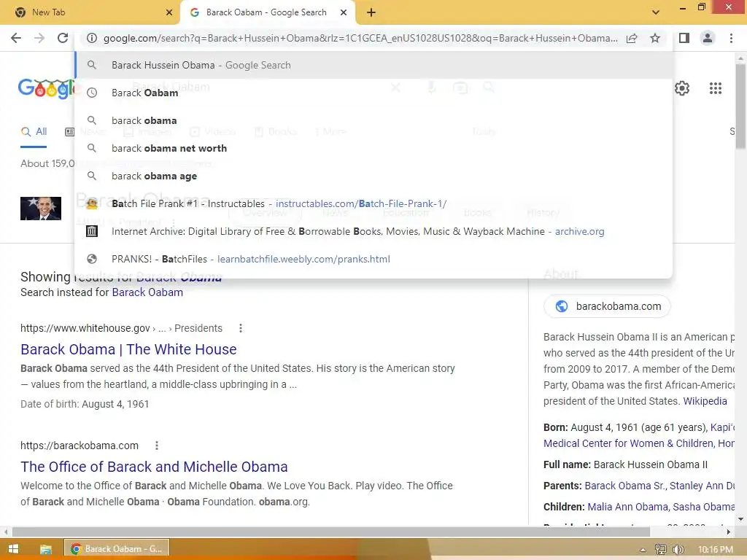Open PRANKS! - BatchFiles suggestion
The width and height of the screenshot is (747, 560).
(374, 259)
